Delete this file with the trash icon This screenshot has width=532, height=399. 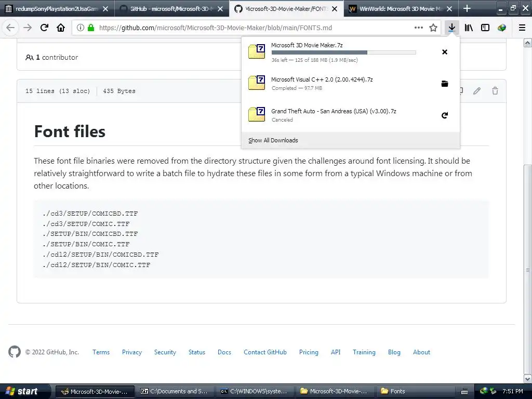pyautogui.click(x=495, y=90)
